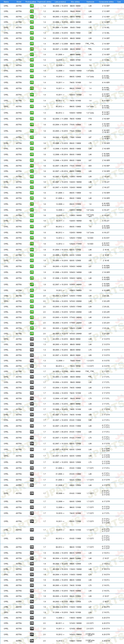Click petrol icon in 04.2004 -> 10.2004 row

(x=32, y=27)
